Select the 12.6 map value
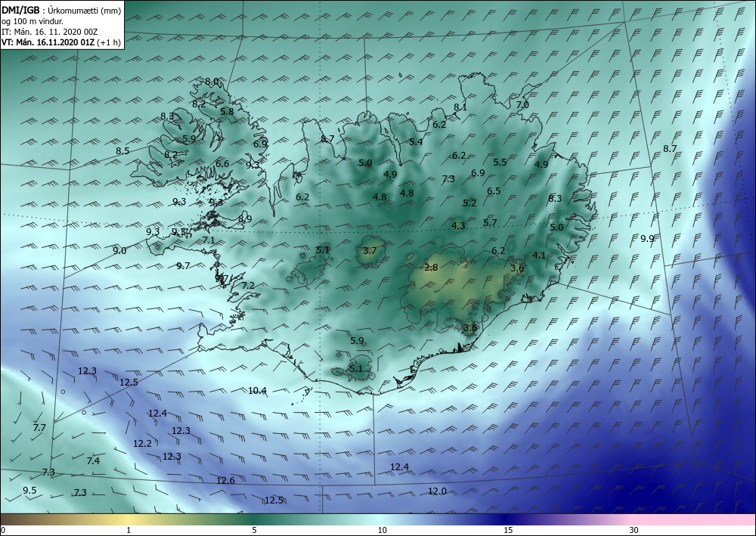Screen dimensions: 756x536 [x=225, y=480]
